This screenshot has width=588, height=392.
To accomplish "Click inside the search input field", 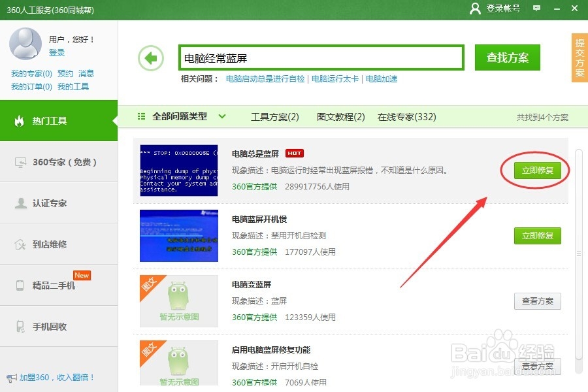I will (320, 57).
